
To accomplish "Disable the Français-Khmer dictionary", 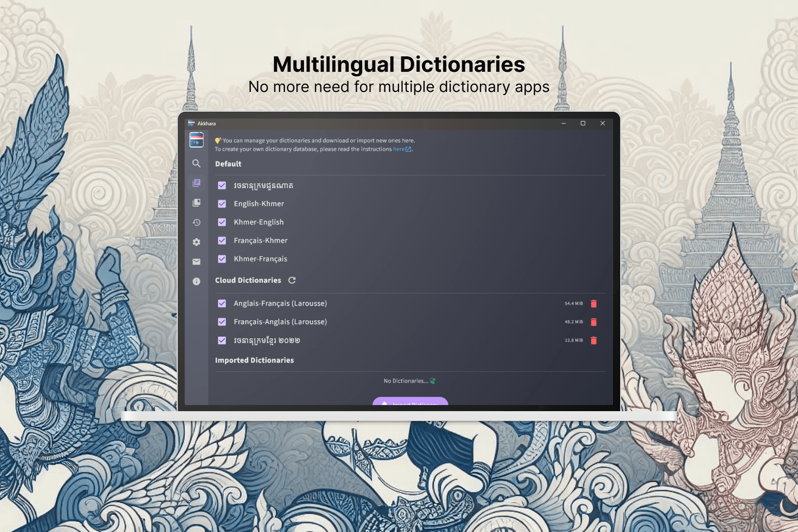I will click(222, 241).
